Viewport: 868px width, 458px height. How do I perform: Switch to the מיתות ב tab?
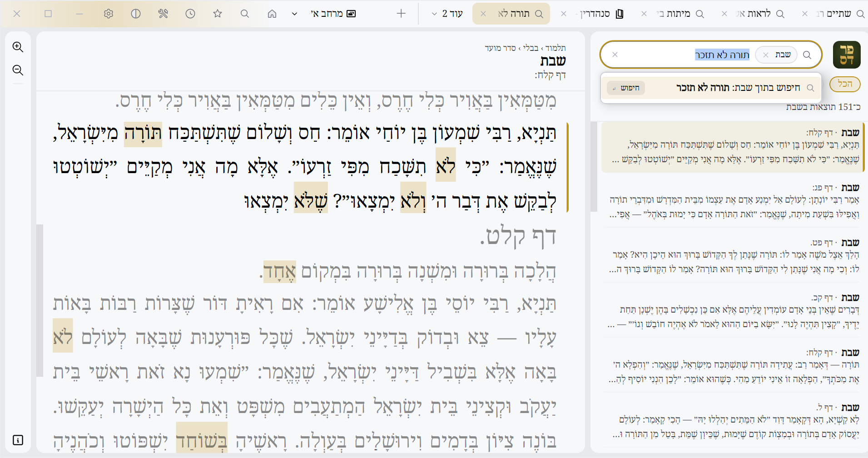point(673,14)
